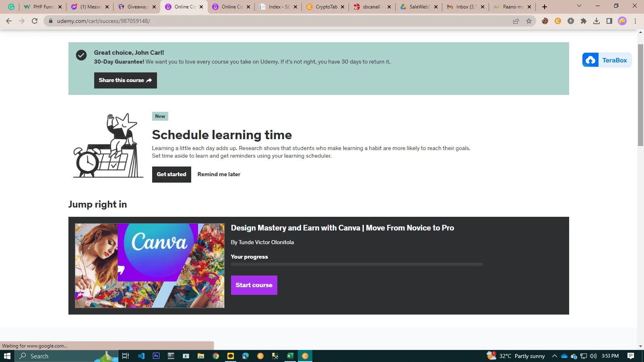
Task: Open the weather widget 32°C
Action: coord(516,356)
